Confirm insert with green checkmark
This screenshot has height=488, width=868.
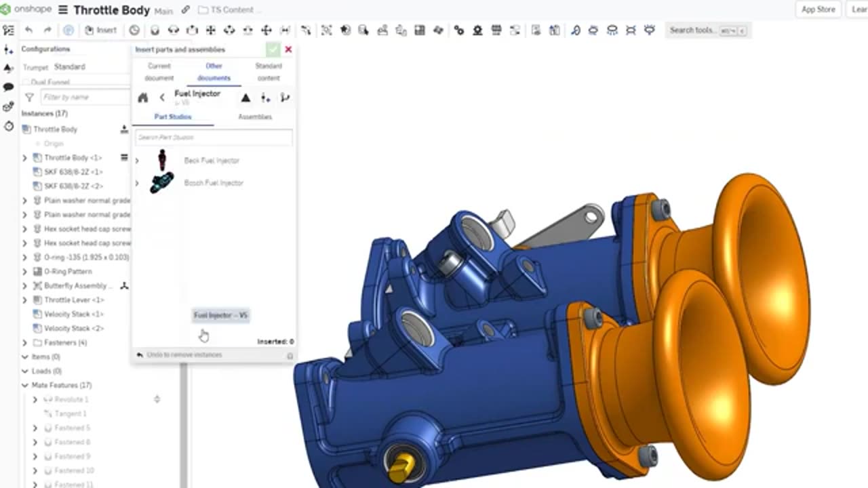(273, 49)
